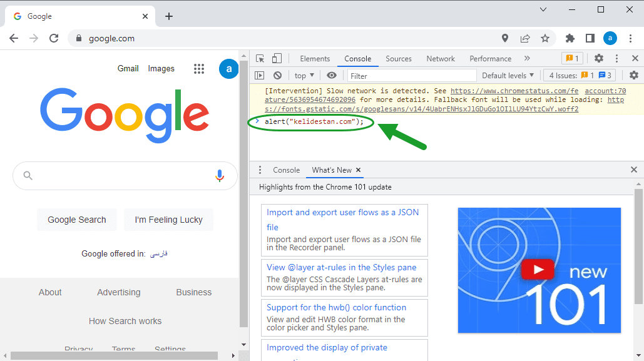Image resolution: width=644 pixels, height=361 pixels.
Task: Open the Chrome three-dot menu
Action: (x=630, y=38)
